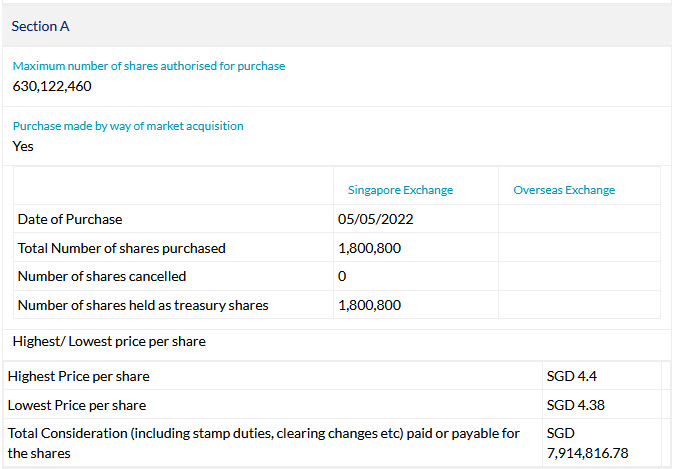675x469 pixels.
Task: Click the Section A header
Action: click(40, 26)
